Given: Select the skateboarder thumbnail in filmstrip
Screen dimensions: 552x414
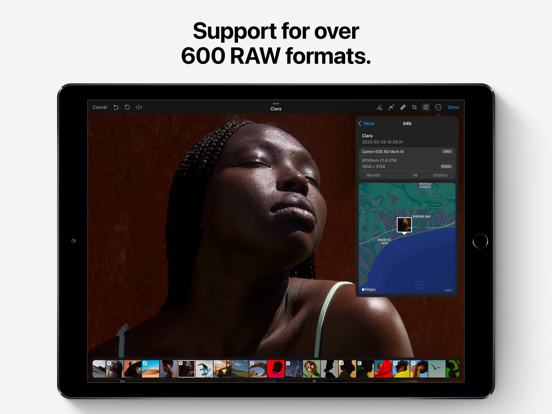Looking at the screenshot, I should pos(204,369).
